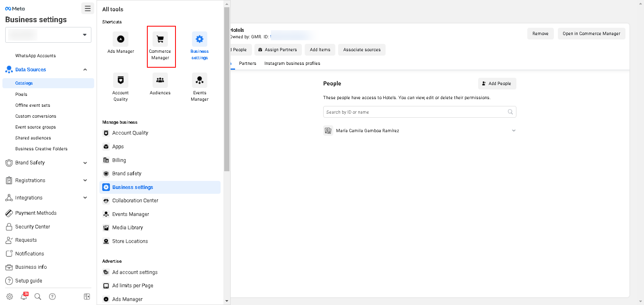This screenshot has height=305, width=644.
Task: Click the Maria Camila Gamboa Ramirez avatar icon
Action: (328, 131)
